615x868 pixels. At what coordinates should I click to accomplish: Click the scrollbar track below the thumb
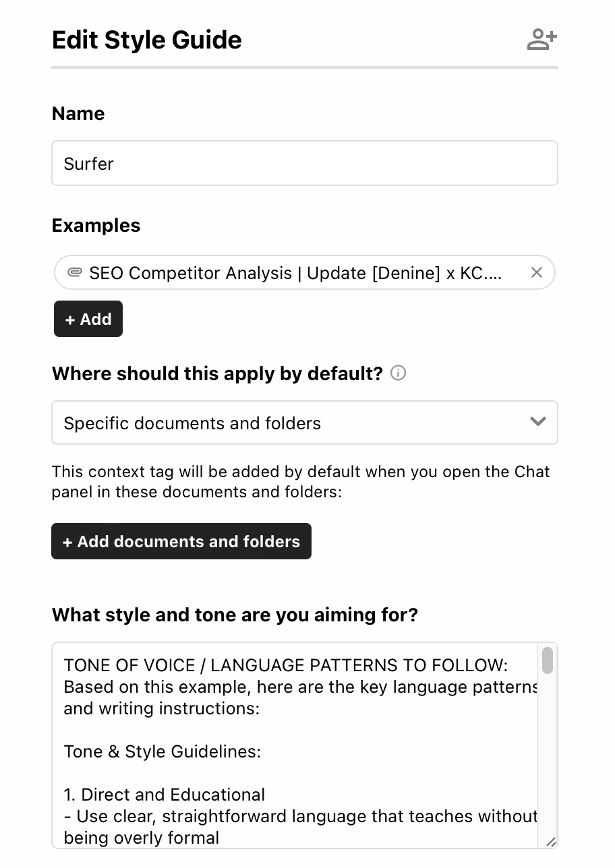tap(548, 755)
